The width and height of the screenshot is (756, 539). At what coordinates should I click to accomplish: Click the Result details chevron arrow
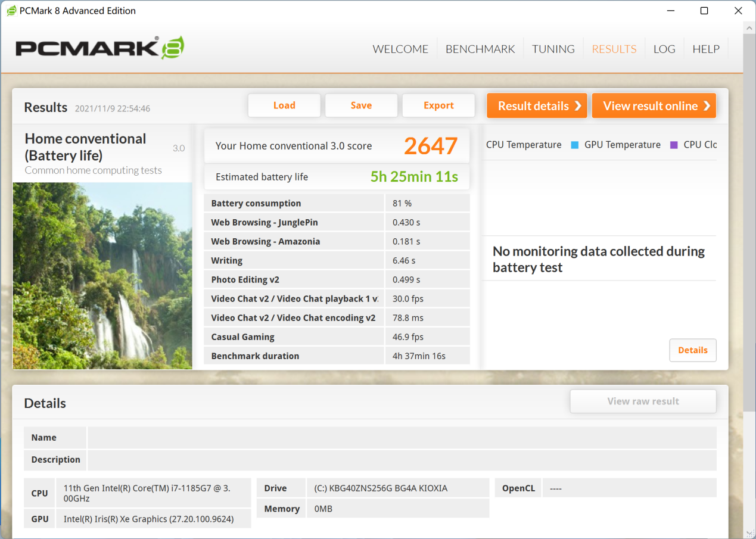click(577, 106)
